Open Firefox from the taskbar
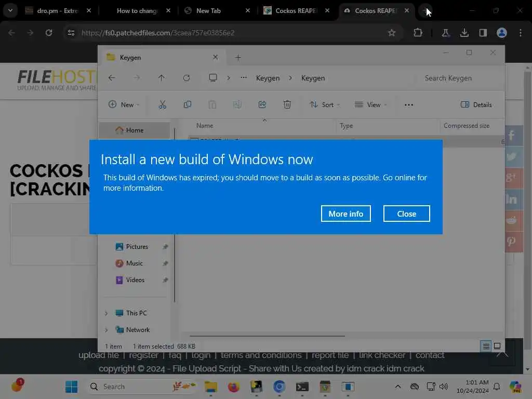The image size is (532, 399). 233,387
